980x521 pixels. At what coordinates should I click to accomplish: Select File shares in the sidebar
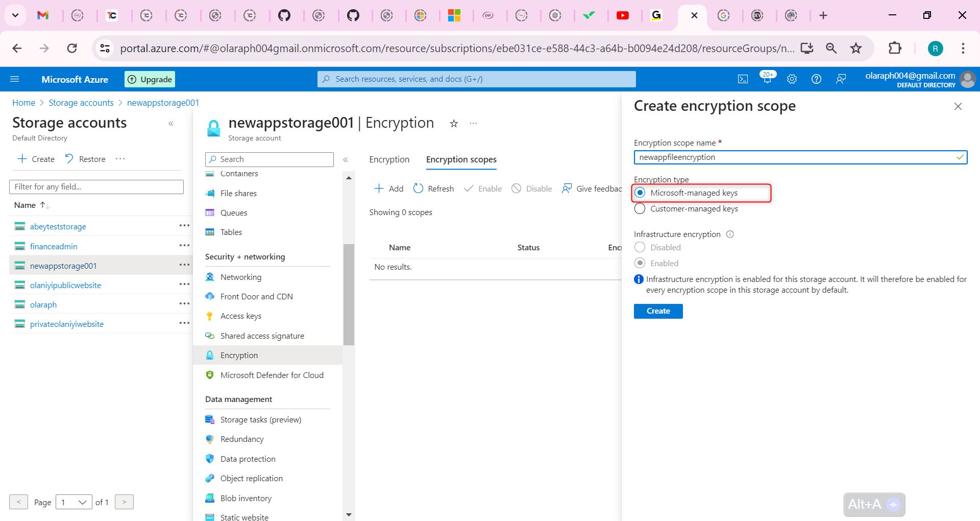click(238, 193)
